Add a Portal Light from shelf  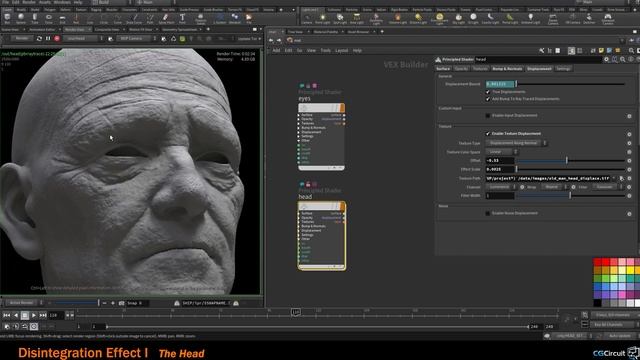510,18
